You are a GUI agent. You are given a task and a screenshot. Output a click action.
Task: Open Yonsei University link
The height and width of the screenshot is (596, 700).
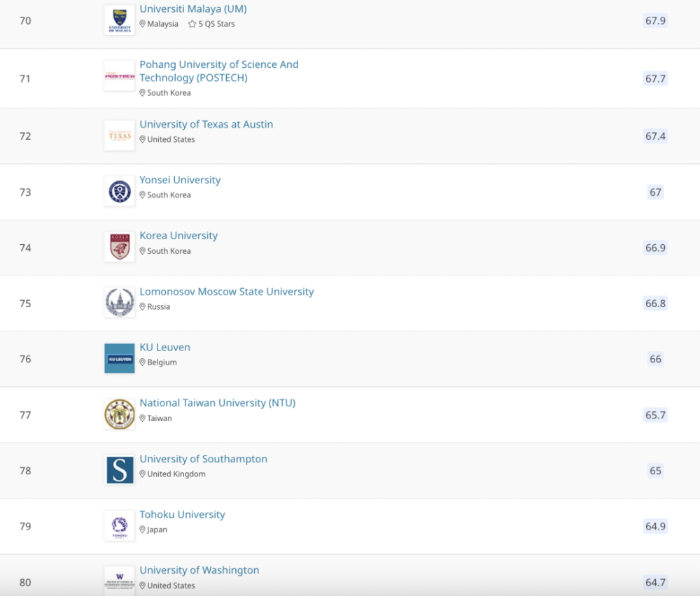click(x=180, y=180)
